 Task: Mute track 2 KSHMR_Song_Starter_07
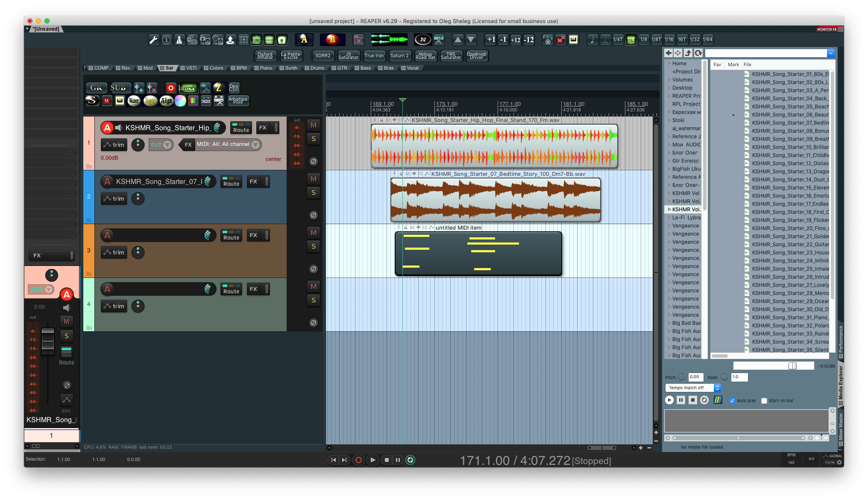click(314, 179)
